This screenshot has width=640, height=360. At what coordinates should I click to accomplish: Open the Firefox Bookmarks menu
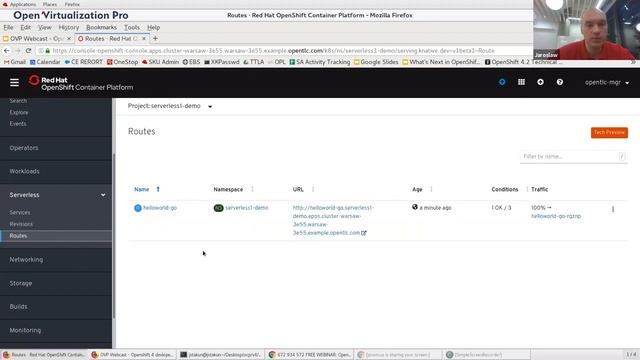[x=101, y=27]
